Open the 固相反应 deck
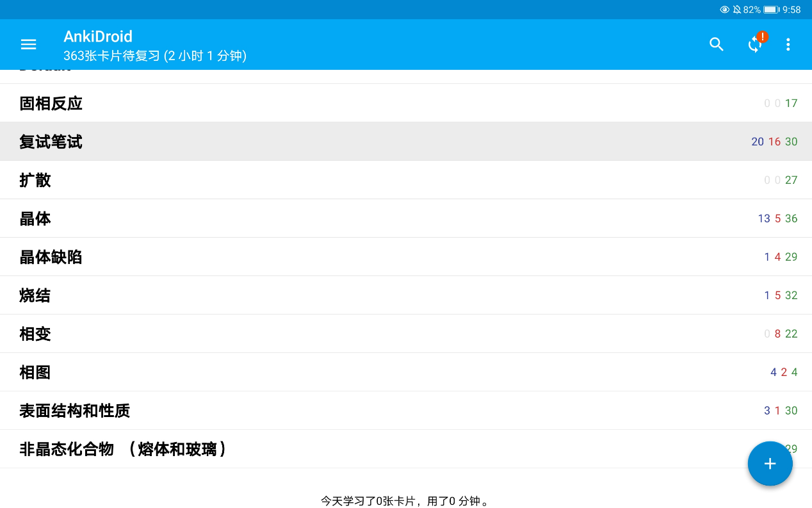Screen dimensions: 812x508 406,103
